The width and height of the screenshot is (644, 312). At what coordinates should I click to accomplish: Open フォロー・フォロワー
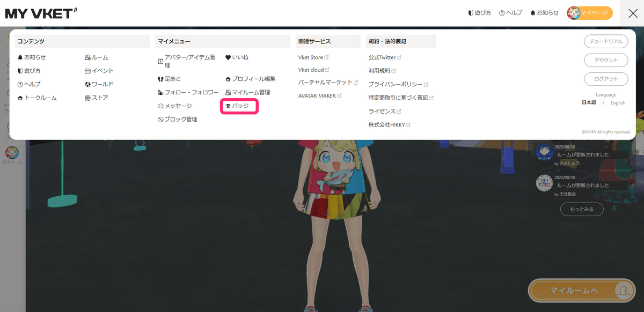[x=188, y=92]
